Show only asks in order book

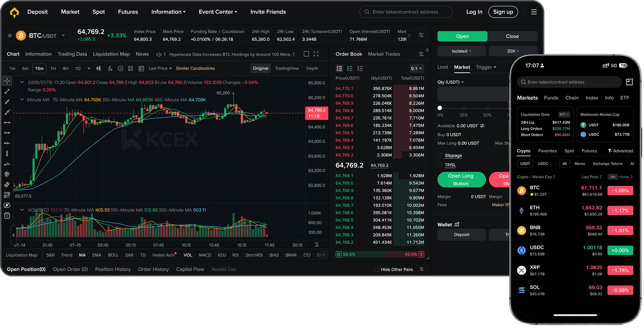[360, 68]
